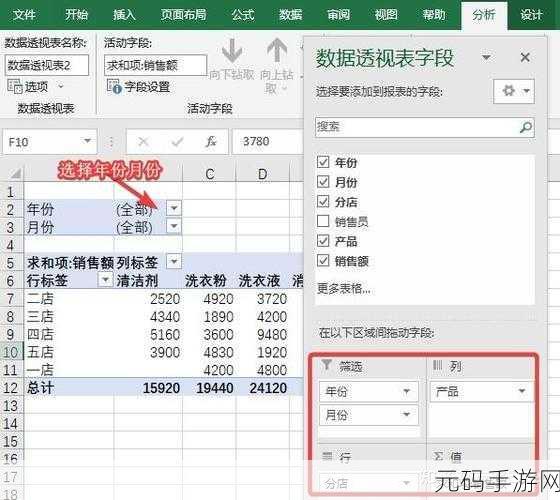Select the 四店 row label cell
The width and height of the screenshot is (560, 500).
[x=69, y=334]
